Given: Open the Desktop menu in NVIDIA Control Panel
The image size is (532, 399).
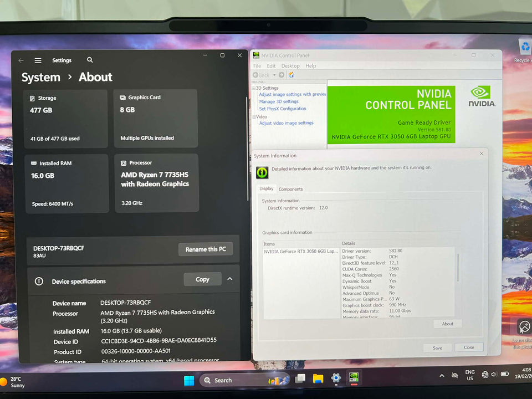Looking at the screenshot, I should (290, 65).
